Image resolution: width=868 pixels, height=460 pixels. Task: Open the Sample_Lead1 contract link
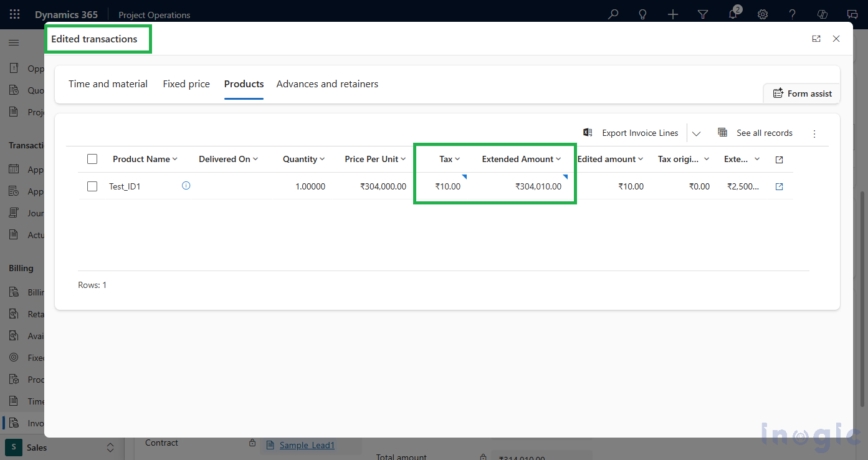pyautogui.click(x=307, y=445)
